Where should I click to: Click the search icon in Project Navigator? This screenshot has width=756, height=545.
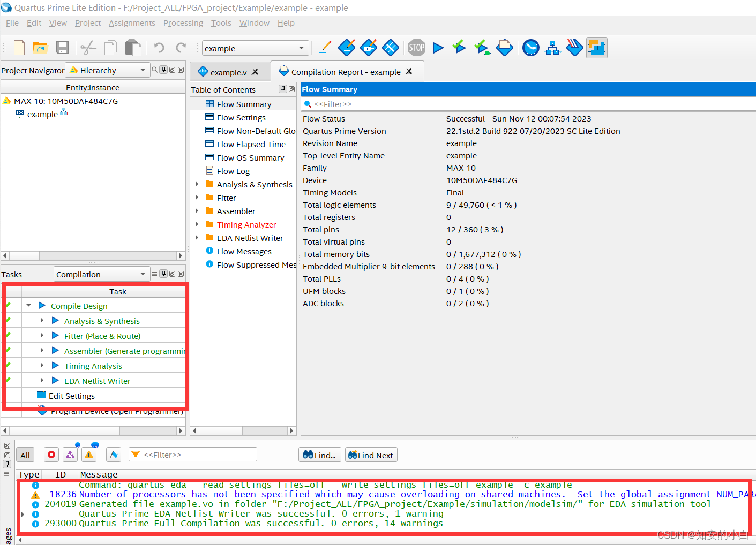point(155,70)
